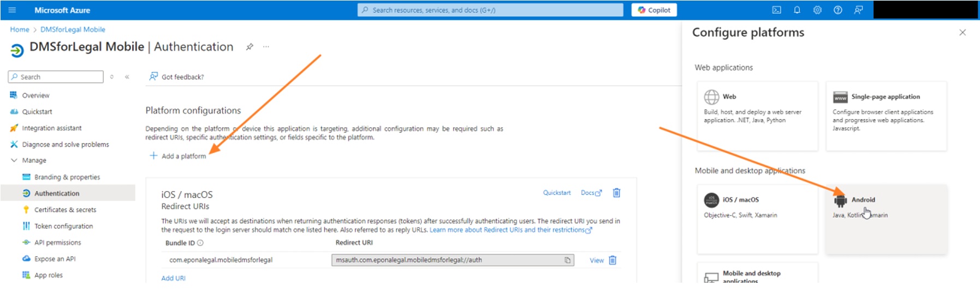This screenshot has width=980, height=292.
Task: Open the settings gear icon
Action: (817, 10)
